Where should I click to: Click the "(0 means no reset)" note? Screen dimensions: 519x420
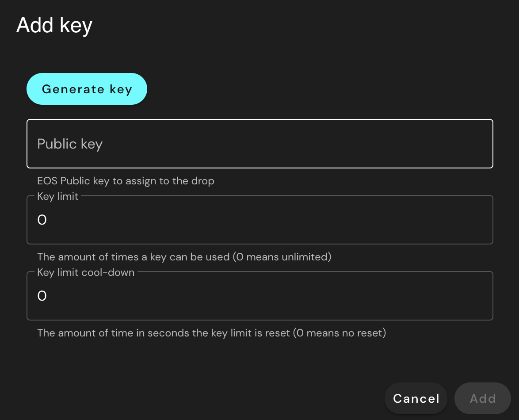pyautogui.click(x=340, y=332)
